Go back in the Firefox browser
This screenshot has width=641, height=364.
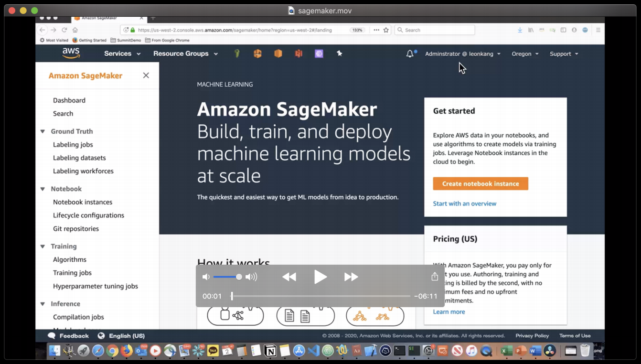pyautogui.click(x=43, y=30)
